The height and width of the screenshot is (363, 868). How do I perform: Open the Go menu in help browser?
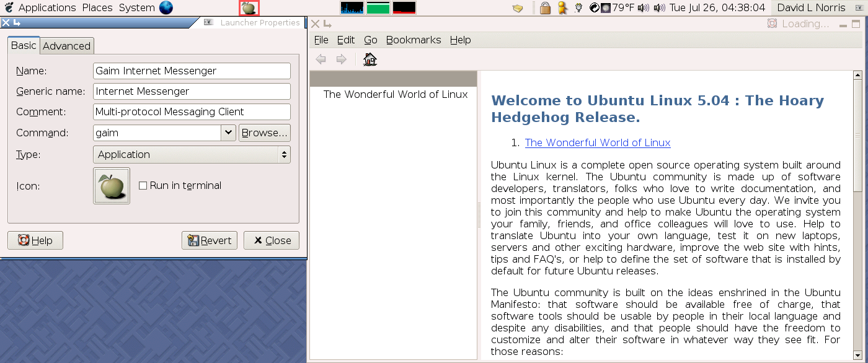[x=371, y=40]
